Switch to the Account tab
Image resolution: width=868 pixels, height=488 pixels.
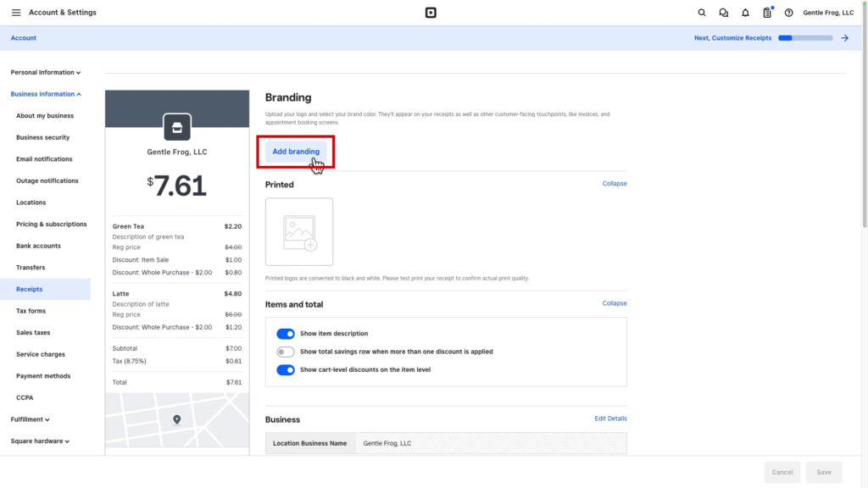(x=23, y=37)
